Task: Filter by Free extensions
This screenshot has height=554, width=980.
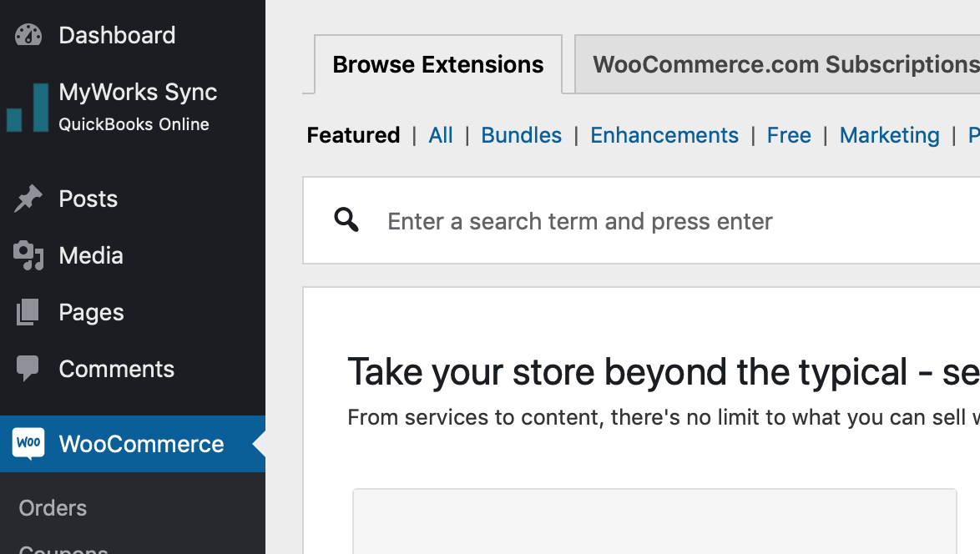Action: coord(789,135)
